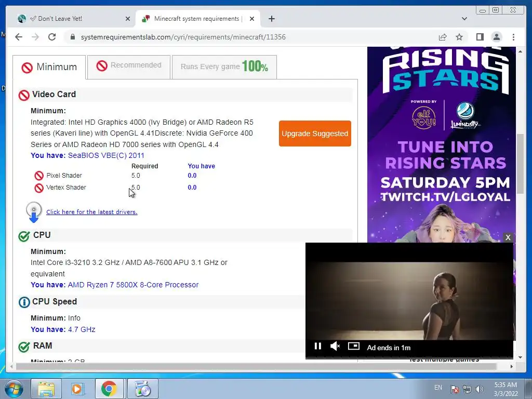
Task: Open the Runs Every game 100% tab
Action: (x=224, y=67)
